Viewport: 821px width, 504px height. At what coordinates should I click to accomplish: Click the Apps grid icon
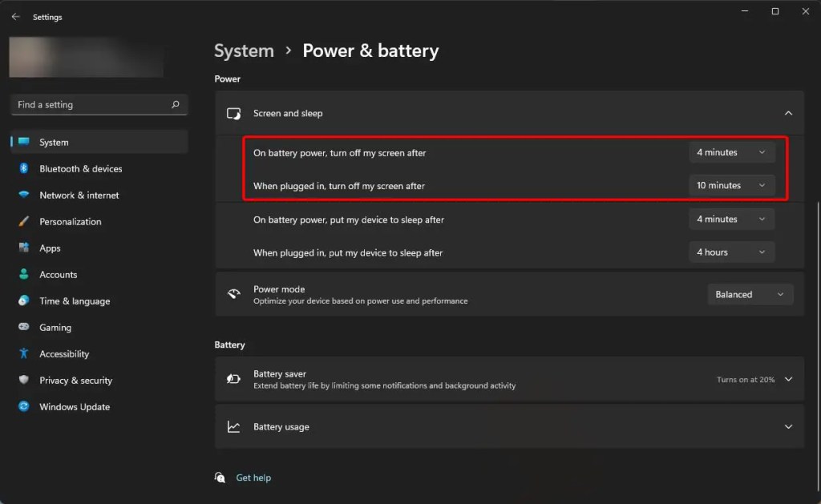24,248
